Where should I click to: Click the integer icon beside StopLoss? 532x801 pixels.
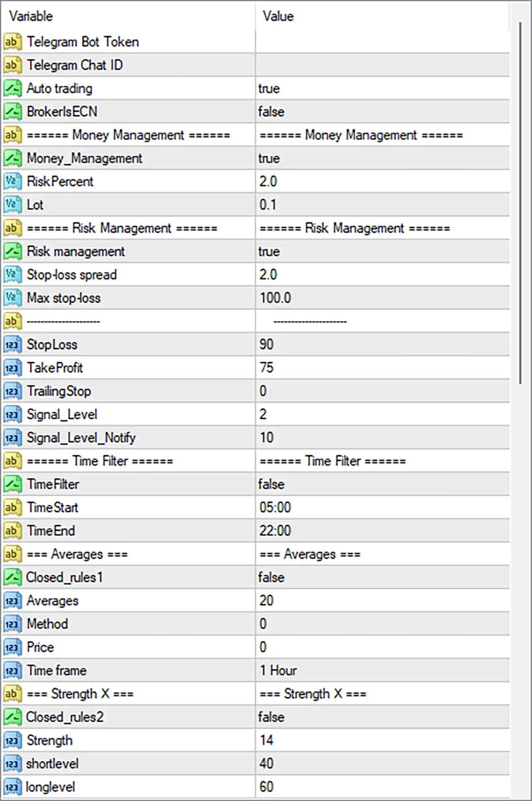[12, 345]
